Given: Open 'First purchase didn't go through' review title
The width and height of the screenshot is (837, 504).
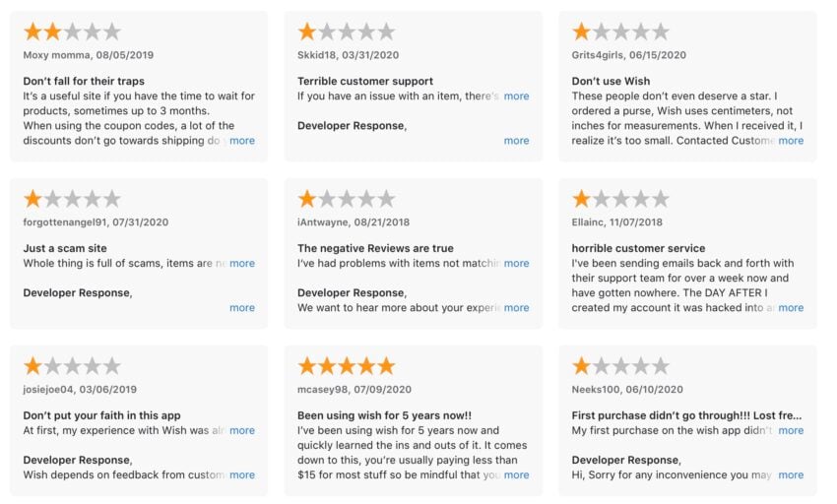Looking at the screenshot, I should pos(686,415).
